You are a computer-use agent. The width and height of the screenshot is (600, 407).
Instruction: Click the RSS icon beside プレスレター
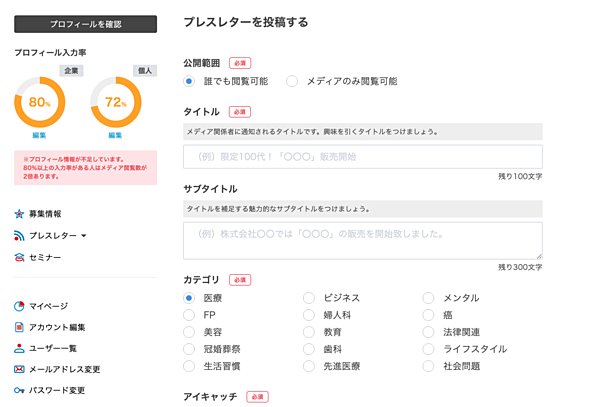[x=19, y=236]
